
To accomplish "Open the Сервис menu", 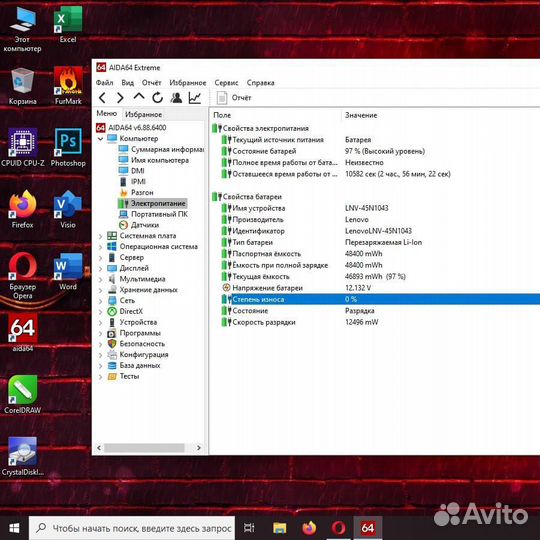I will (226, 83).
